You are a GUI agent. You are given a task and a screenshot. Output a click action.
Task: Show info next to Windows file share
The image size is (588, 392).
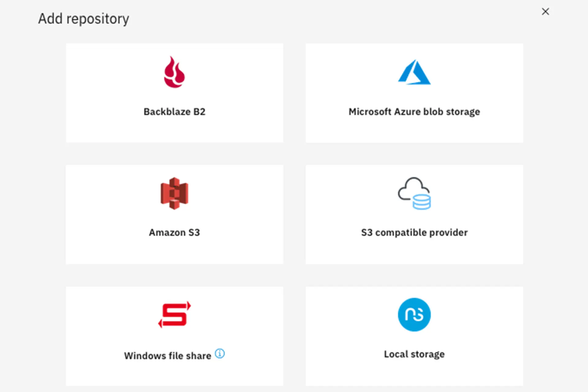click(220, 353)
